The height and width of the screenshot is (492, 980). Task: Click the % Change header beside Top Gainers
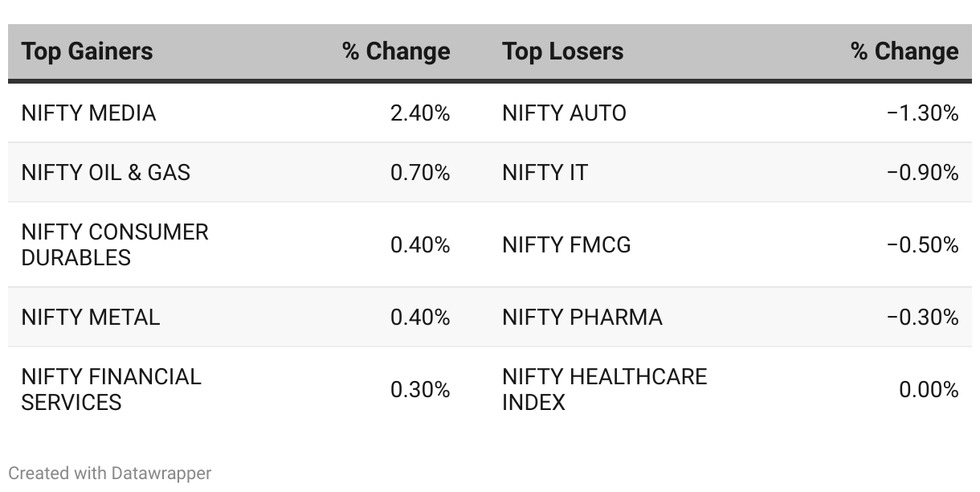396,51
